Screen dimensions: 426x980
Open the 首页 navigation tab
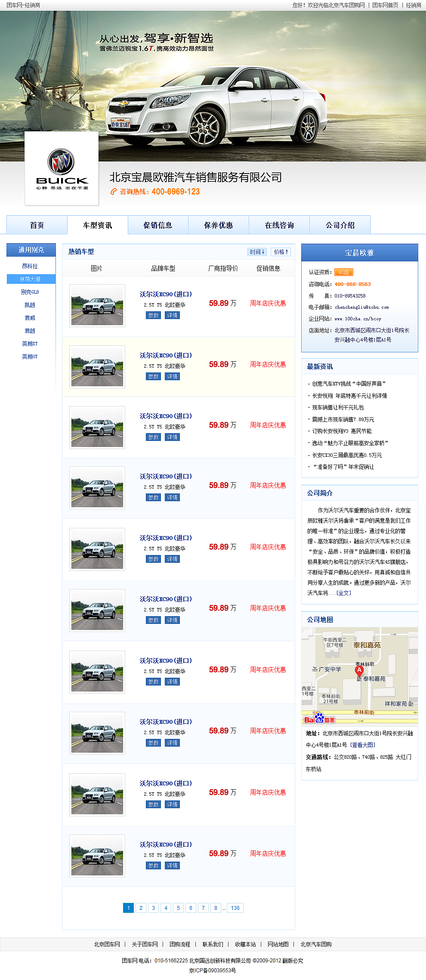(x=37, y=225)
